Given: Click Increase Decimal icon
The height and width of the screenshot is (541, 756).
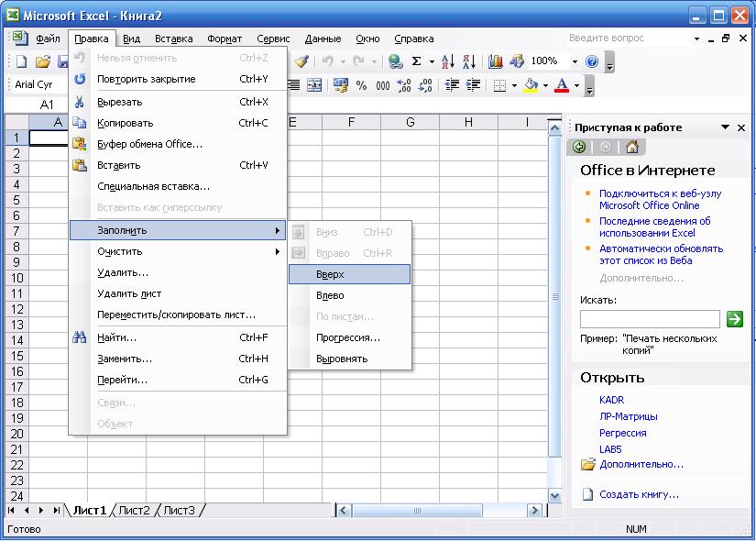Looking at the screenshot, I should [x=404, y=86].
